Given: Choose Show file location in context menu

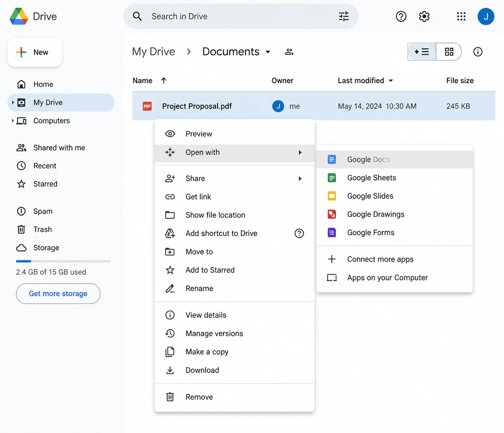Looking at the screenshot, I should [235, 215].
